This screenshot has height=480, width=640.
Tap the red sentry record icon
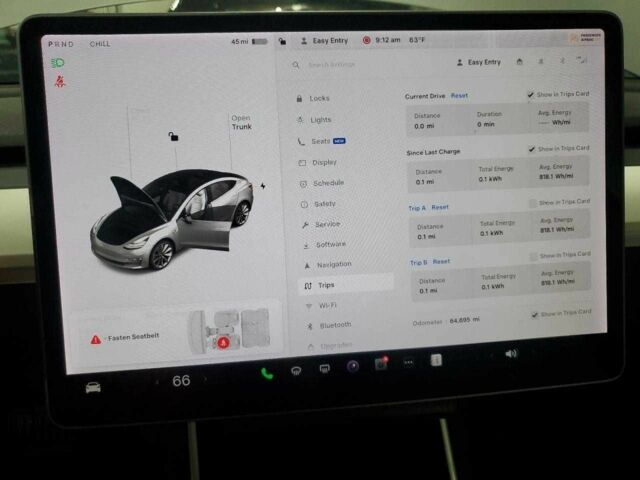pyautogui.click(x=367, y=41)
